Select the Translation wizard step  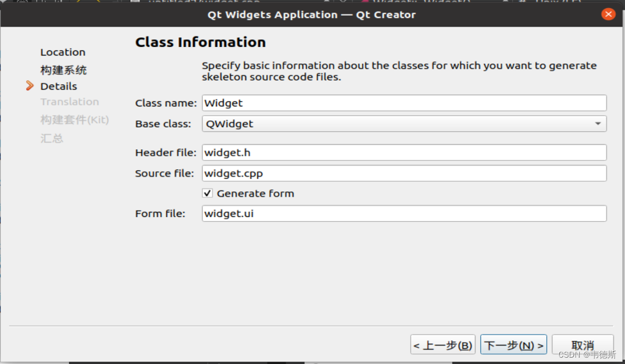tap(70, 101)
